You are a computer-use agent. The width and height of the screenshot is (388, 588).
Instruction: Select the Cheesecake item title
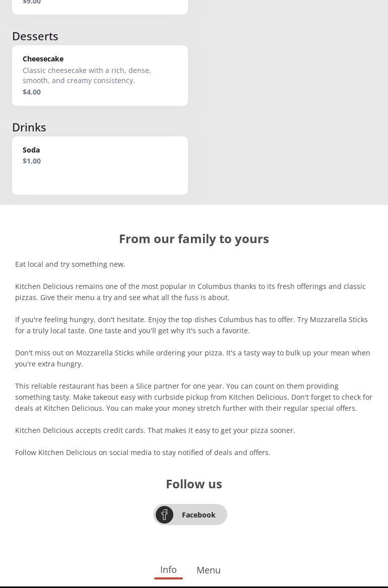click(x=43, y=59)
